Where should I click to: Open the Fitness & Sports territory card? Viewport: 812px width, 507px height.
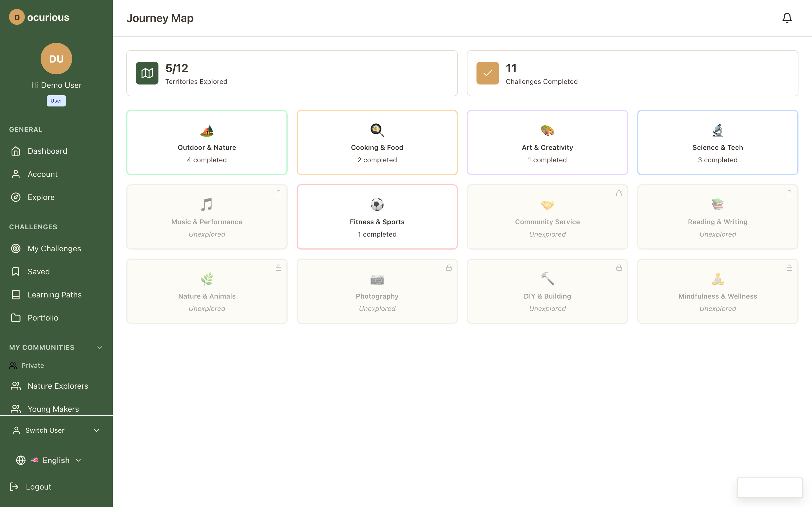point(377,217)
